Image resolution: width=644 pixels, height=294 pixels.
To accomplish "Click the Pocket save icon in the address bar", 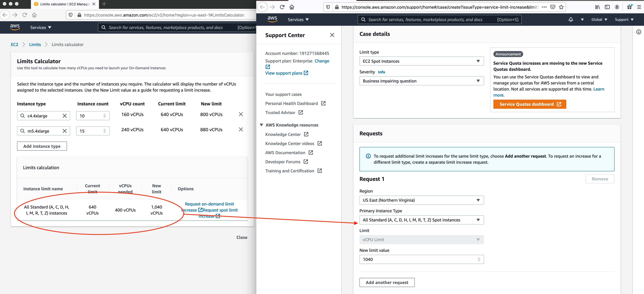I will tap(553, 7).
